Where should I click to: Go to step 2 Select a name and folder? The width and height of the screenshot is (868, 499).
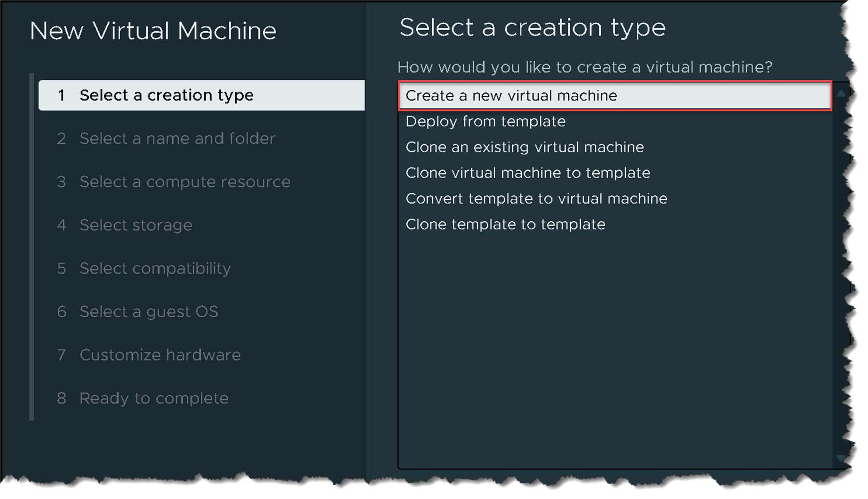point(177,139)
